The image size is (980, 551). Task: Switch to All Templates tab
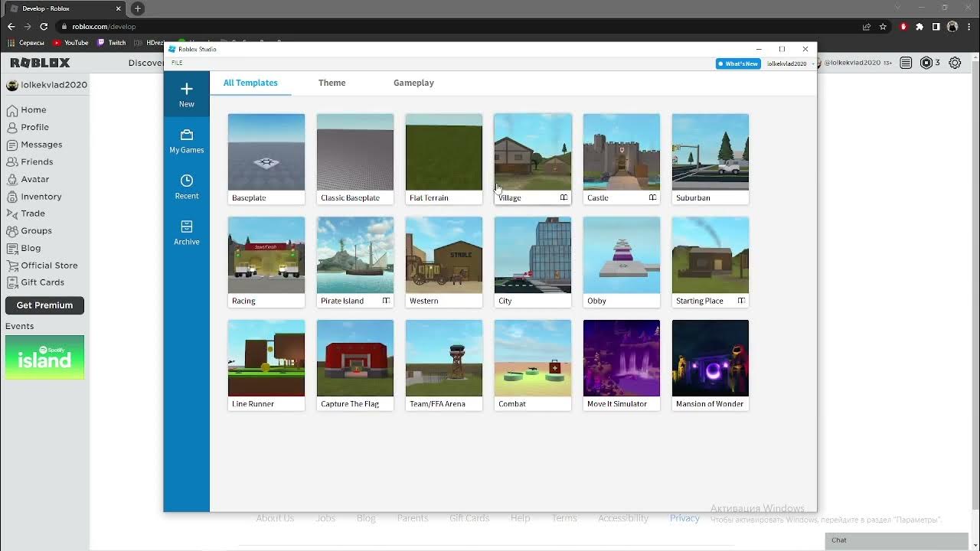pos(250,83)
